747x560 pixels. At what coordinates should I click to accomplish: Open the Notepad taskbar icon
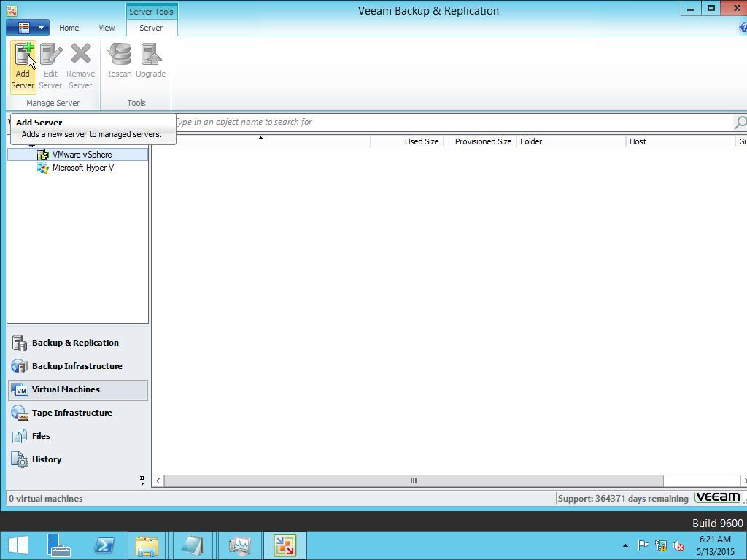[193, 545]
